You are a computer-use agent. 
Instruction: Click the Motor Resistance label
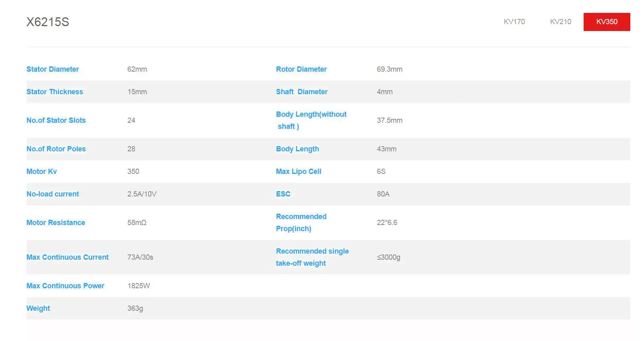56,223
